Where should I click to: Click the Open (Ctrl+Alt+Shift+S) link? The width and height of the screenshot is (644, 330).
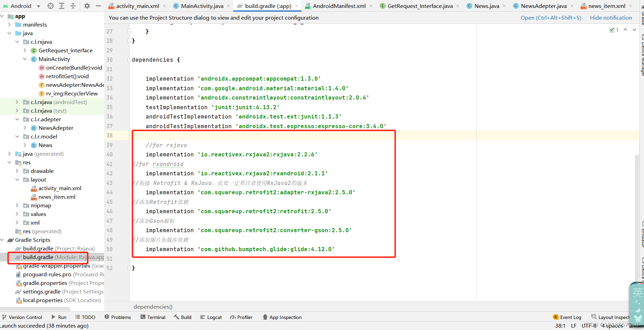click(550, 18)
